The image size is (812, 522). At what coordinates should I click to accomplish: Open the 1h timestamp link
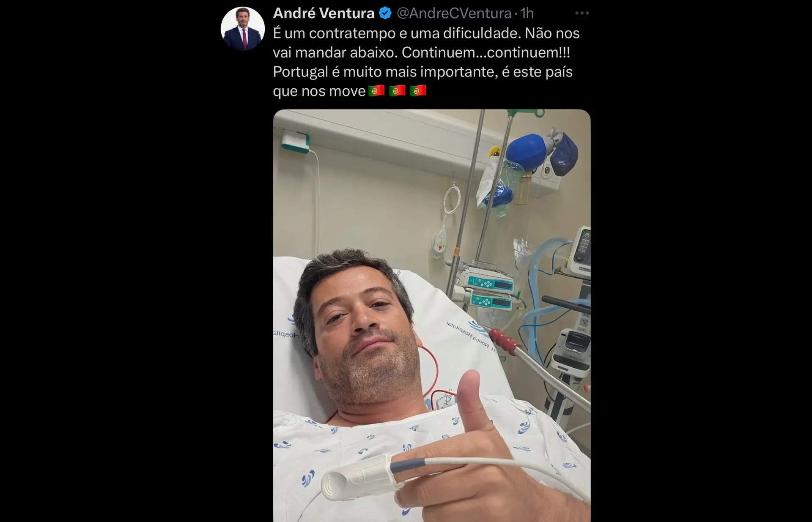tap(527, 13)
